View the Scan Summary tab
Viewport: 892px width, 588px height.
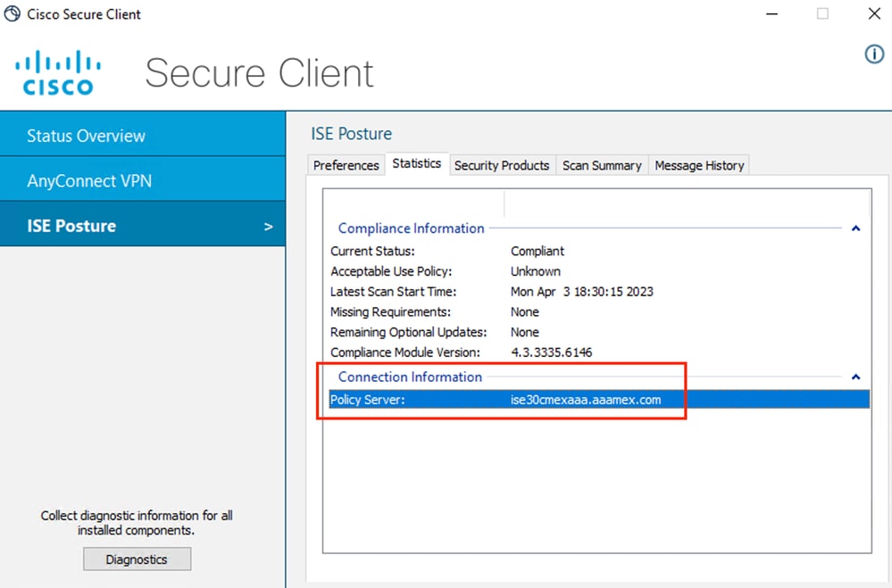(602, 165)
